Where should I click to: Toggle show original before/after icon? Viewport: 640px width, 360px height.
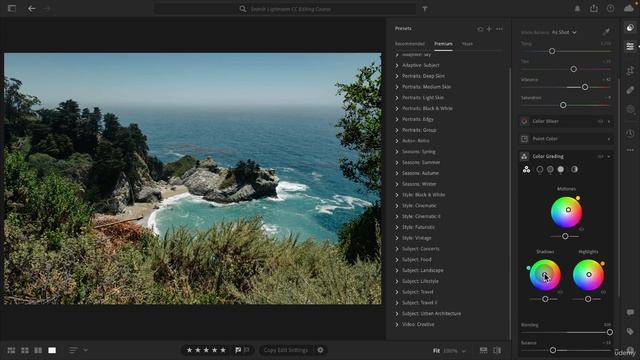click(497, 350)
